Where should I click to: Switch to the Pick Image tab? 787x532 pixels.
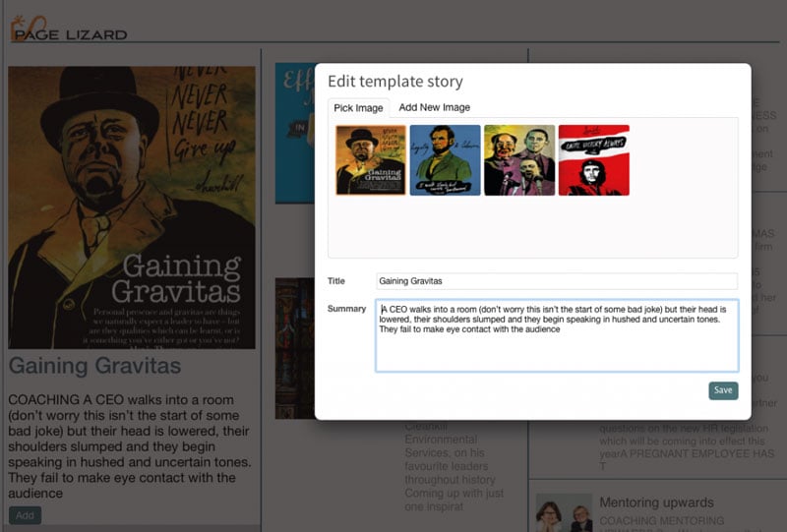click(358, 108)
